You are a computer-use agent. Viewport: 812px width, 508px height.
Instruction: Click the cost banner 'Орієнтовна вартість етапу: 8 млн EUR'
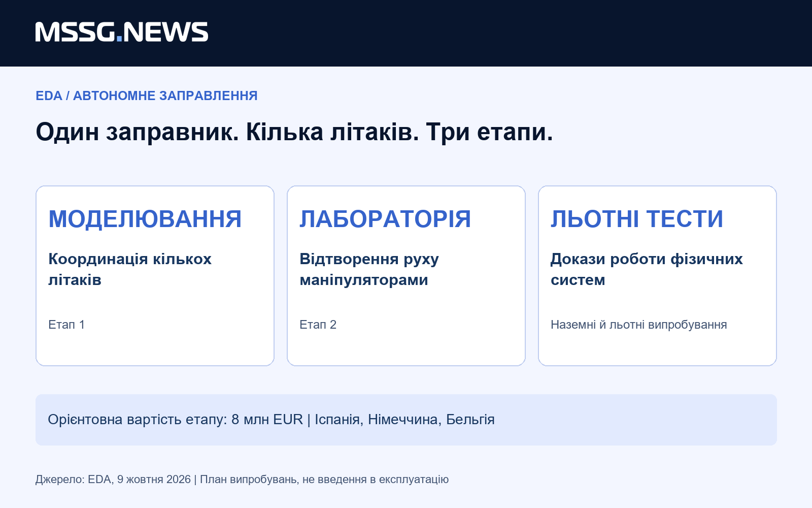click(x=406, y=420)
